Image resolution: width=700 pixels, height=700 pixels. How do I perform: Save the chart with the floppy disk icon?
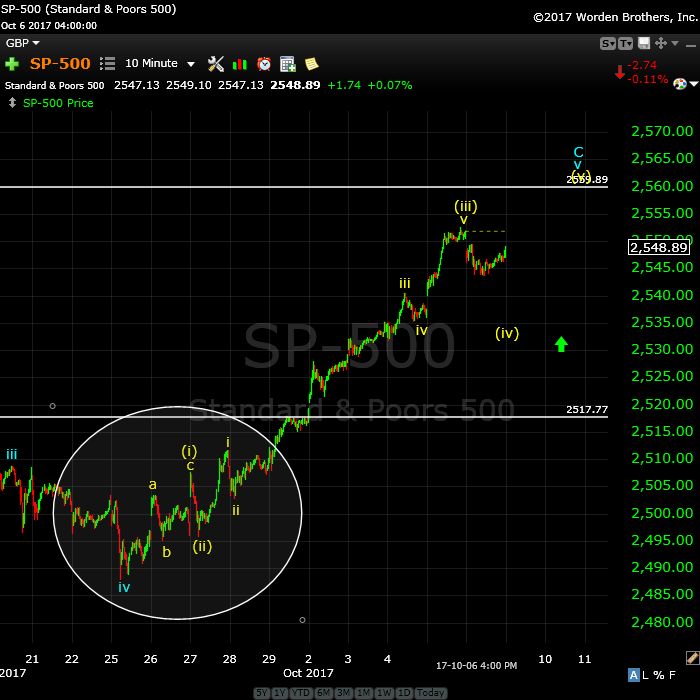pyautogui.click(x=644, y=43)
